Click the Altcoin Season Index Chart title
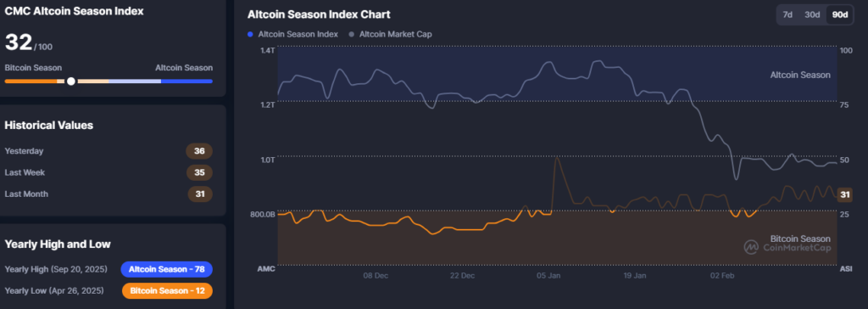Screen dimensions: 868x309 point(319,14)
